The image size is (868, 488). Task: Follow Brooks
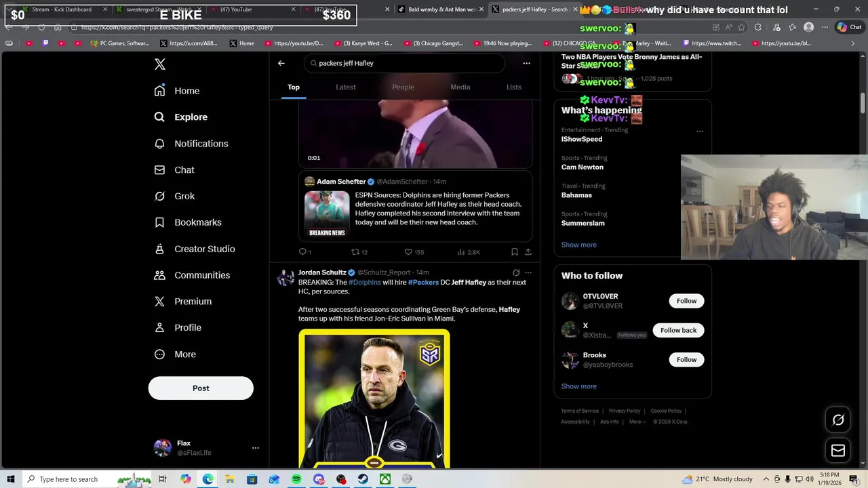(x=686, y=360)
